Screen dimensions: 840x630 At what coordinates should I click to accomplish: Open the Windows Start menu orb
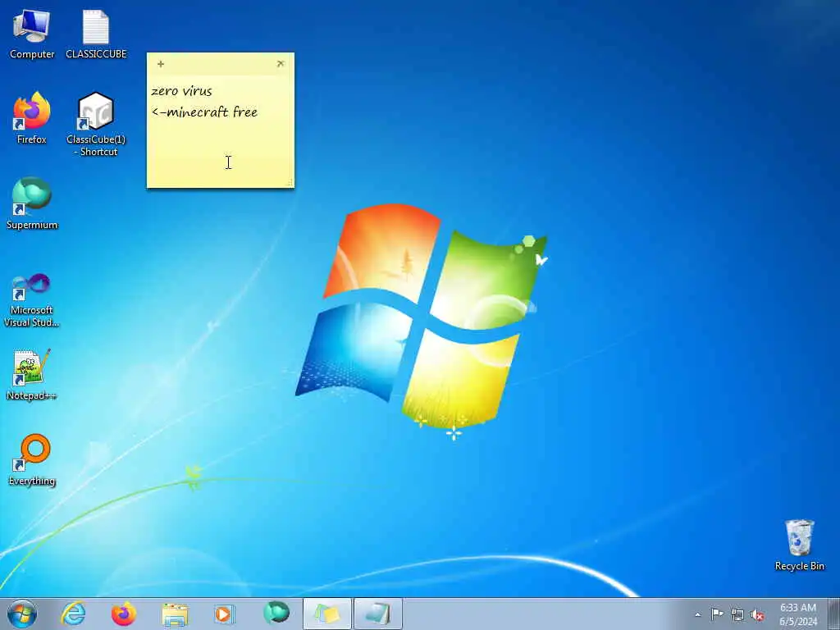22,614
